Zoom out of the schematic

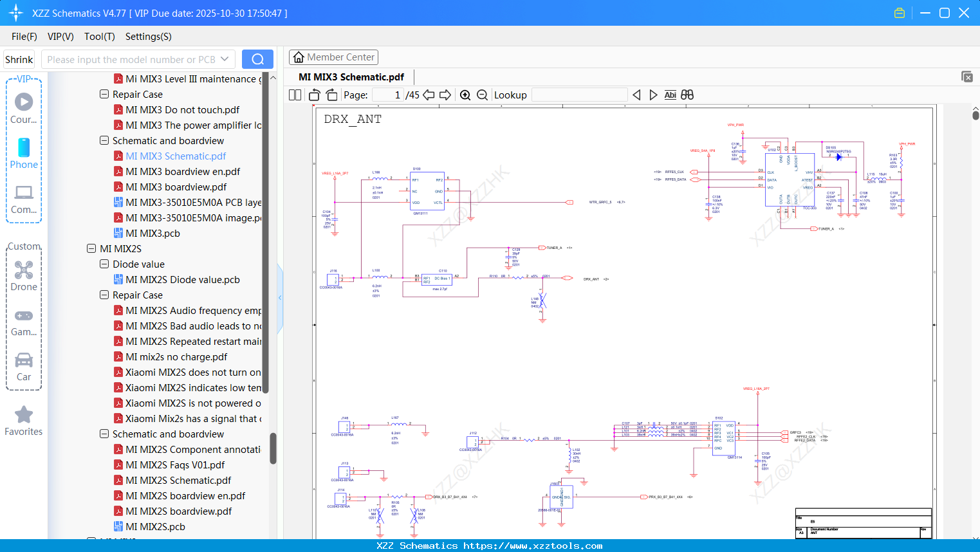coord(482,95)
